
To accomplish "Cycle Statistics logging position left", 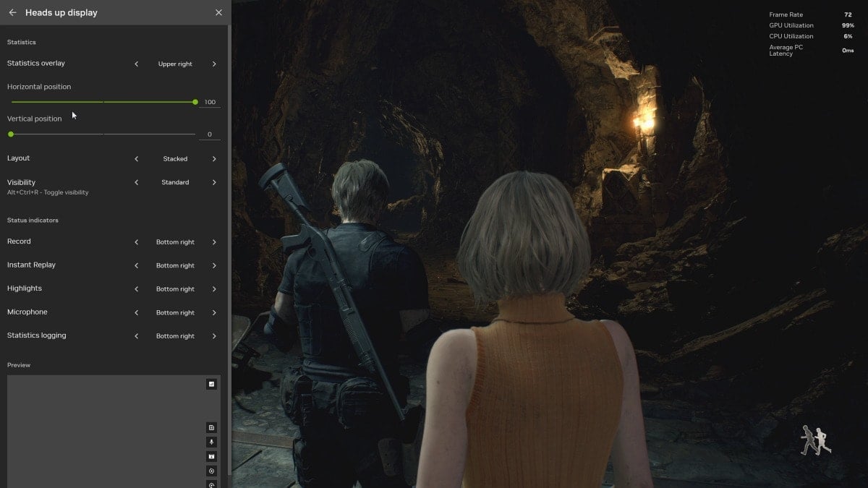I will click(136, 336).
